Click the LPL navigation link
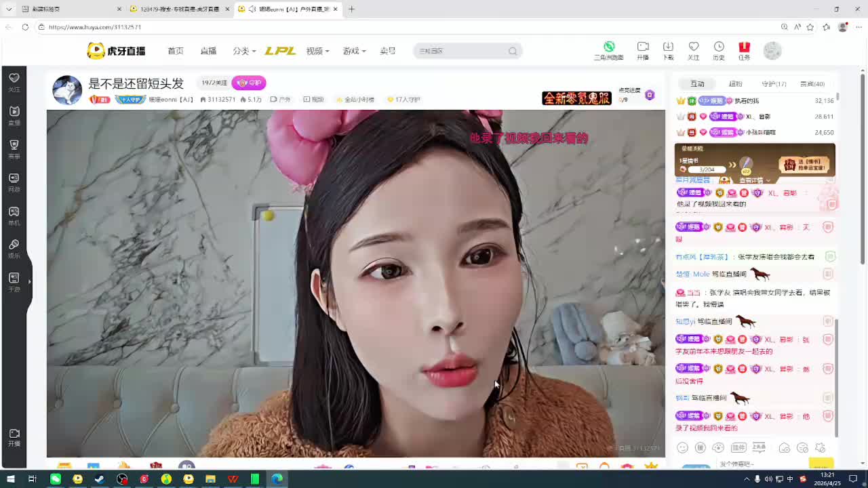Screen dimensions: 868x488 coord(280,51)
